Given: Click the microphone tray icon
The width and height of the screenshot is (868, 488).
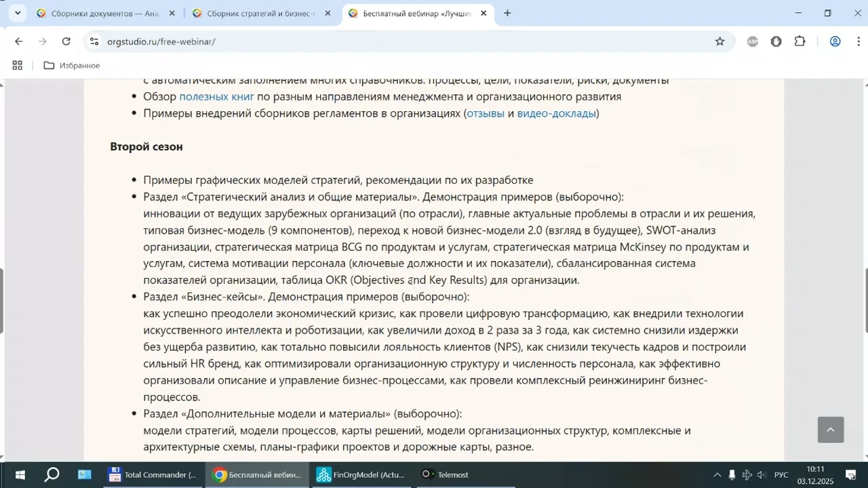Looking at the screenshot, I should point(732,474).
